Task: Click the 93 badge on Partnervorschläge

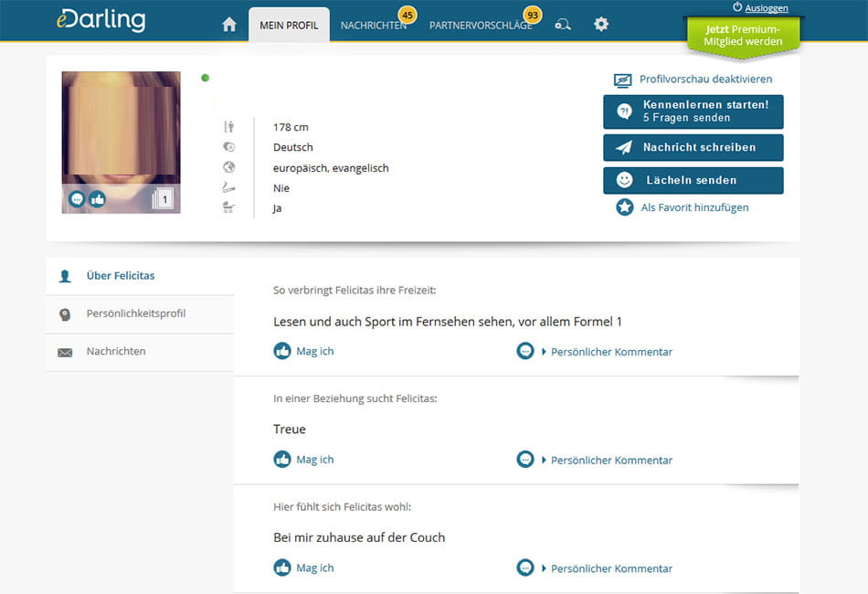Action: (x=533, y=15)
